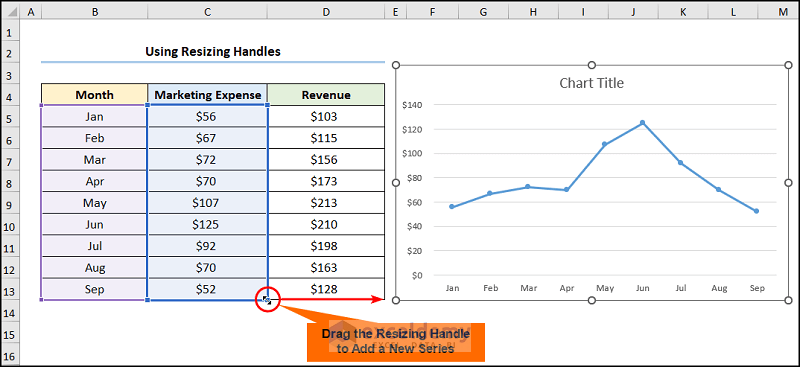Click the $0 vertical axis label
The width and height of the screenshot is (800, 367).
[416, 275]
